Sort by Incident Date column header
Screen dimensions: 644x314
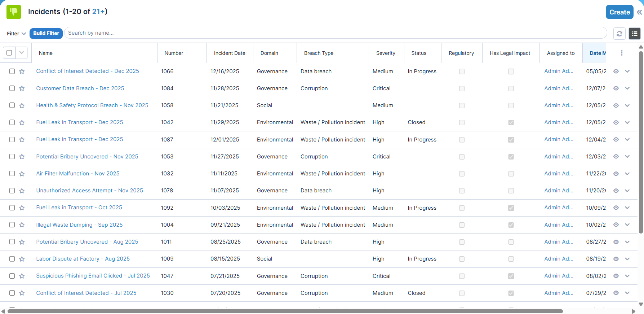coord(230,53)
